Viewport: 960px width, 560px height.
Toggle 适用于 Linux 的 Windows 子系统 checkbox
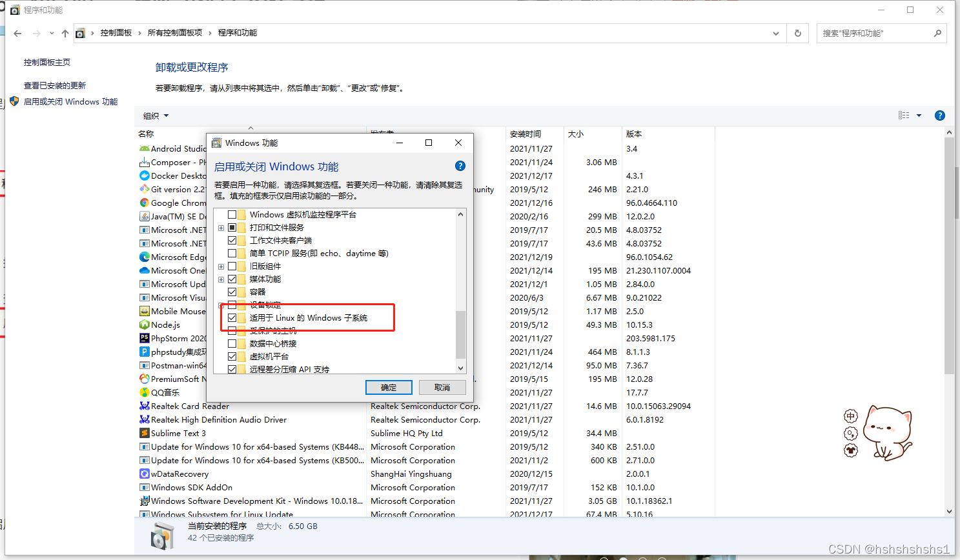232,317
